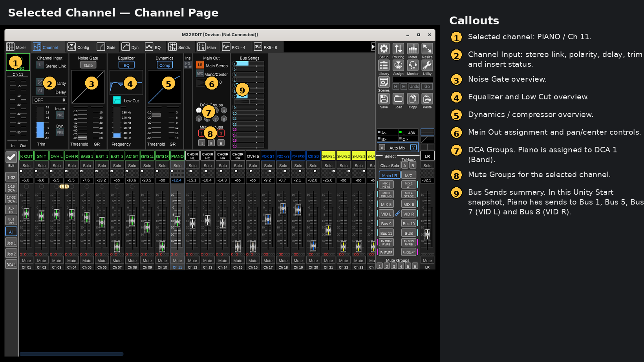Toggle the EQ on/off button
The image size is (644, 362).
pos(126,65)
